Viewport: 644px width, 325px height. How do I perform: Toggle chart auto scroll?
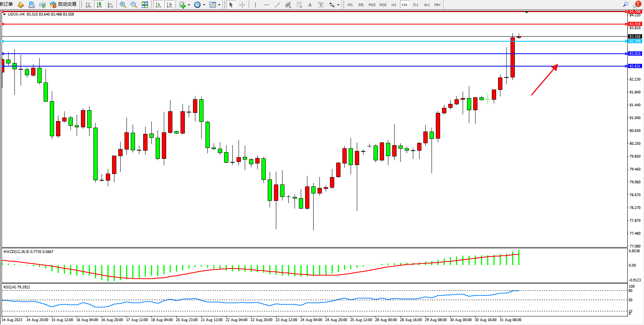coord(158,5)
